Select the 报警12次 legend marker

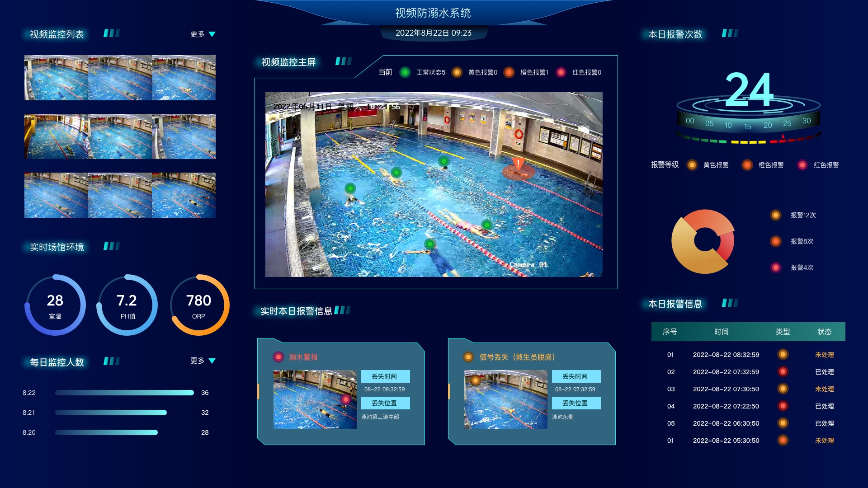(x=775, y=216)
